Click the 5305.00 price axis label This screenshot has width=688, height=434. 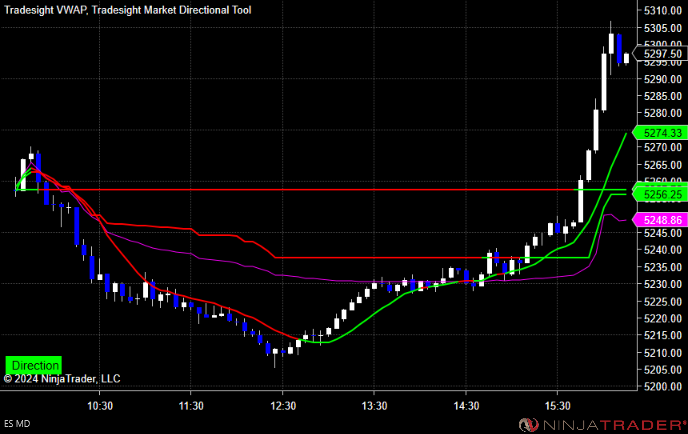[663, 28]
